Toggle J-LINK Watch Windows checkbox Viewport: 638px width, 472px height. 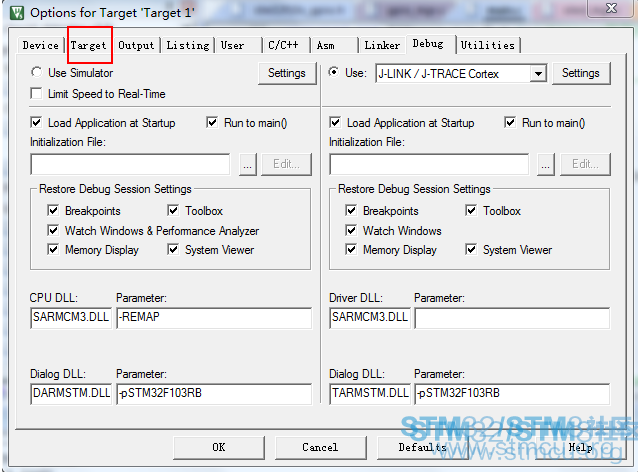click(351, 230)
